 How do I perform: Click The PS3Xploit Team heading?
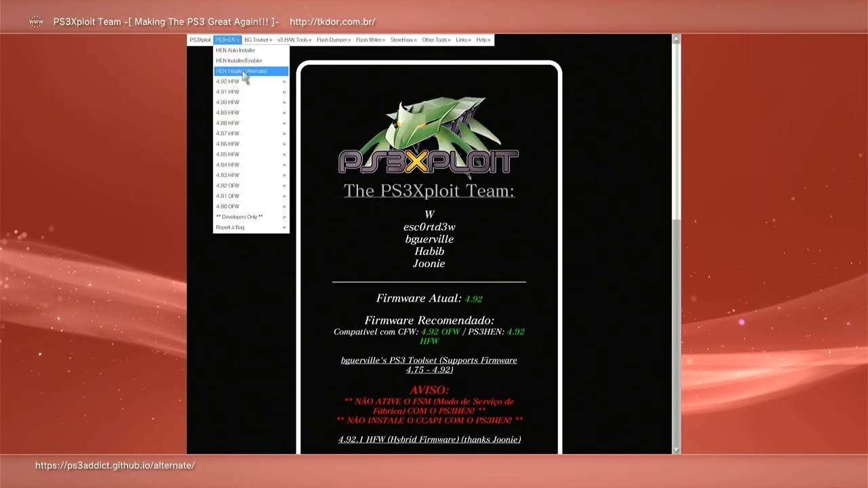[429, 191]
